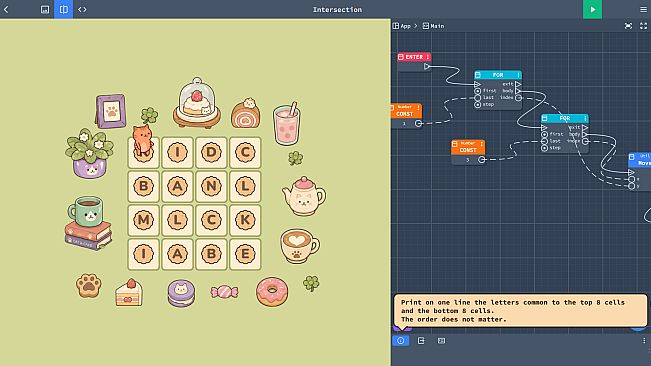Collapse the CONST node valued 3
651x366 pixels.
pos(455,144)
